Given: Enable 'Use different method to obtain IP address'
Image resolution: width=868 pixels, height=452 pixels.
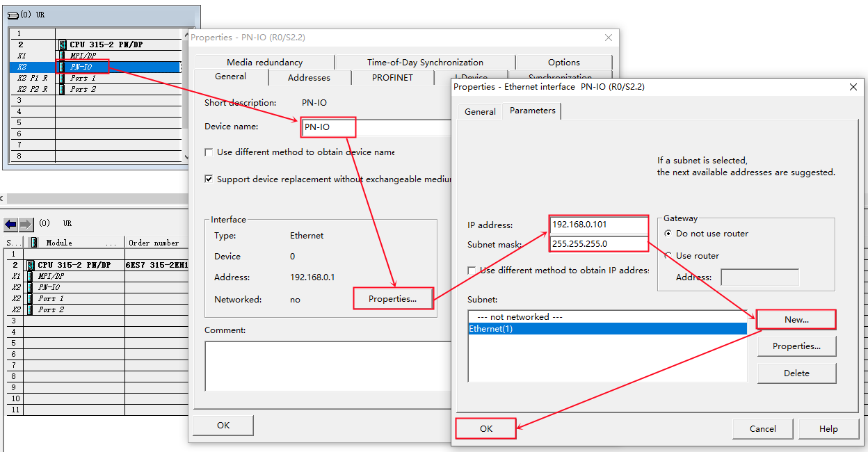Looking at the screenshot, I should coord(472,271).
